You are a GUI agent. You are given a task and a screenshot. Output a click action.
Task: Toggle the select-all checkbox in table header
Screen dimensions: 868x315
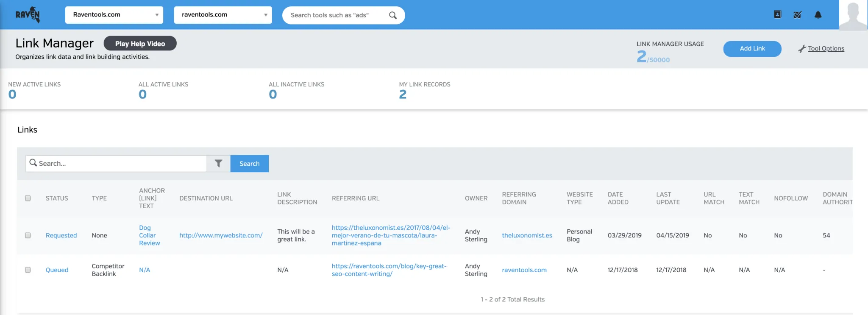coord(28,198)
